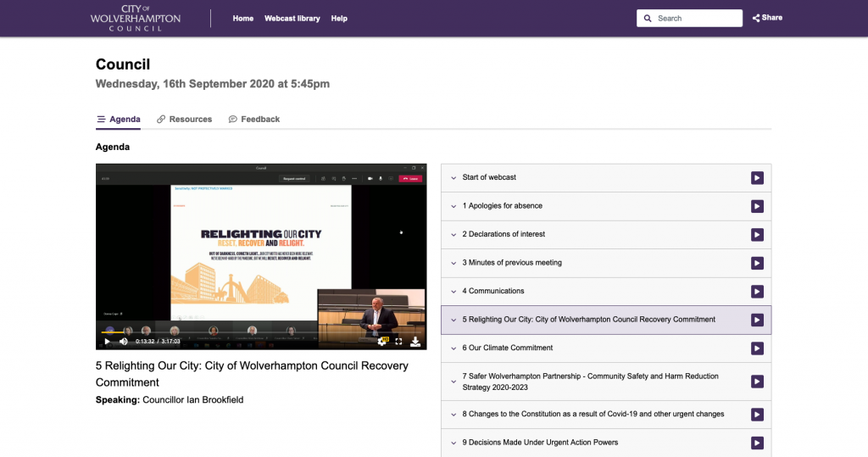Play agenda item 2 Declarations of interest
The image size is (868, 457).
[757, 235]
